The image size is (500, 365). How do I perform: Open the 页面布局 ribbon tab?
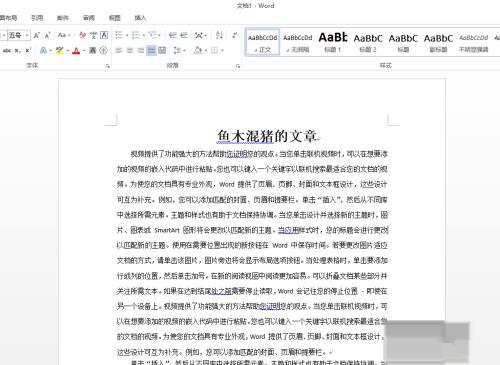pos(8,18)
